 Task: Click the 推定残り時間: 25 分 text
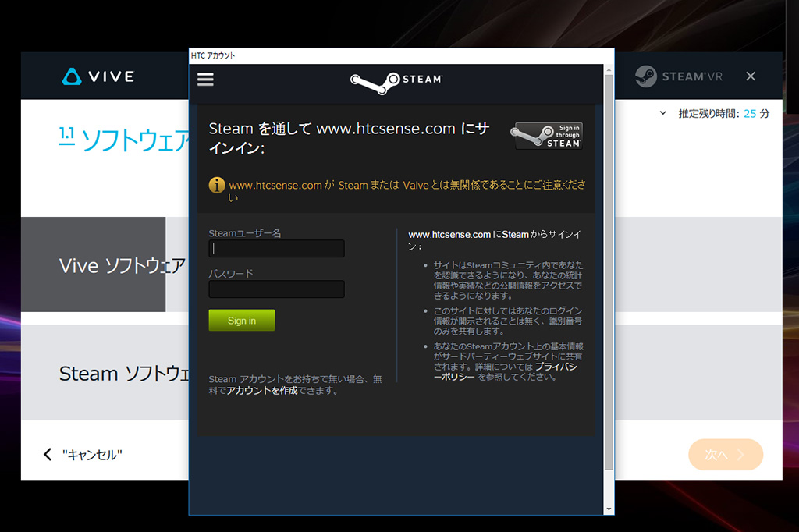coord(723,114)
